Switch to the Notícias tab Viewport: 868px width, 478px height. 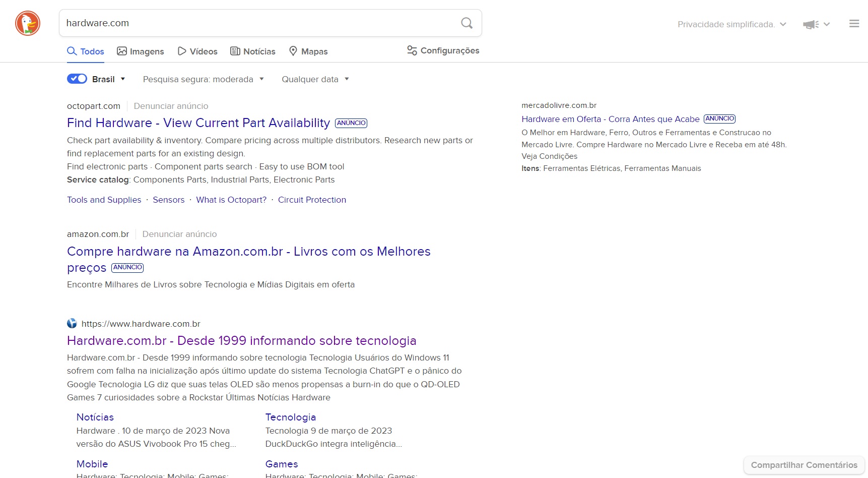[x=253, y=51]
